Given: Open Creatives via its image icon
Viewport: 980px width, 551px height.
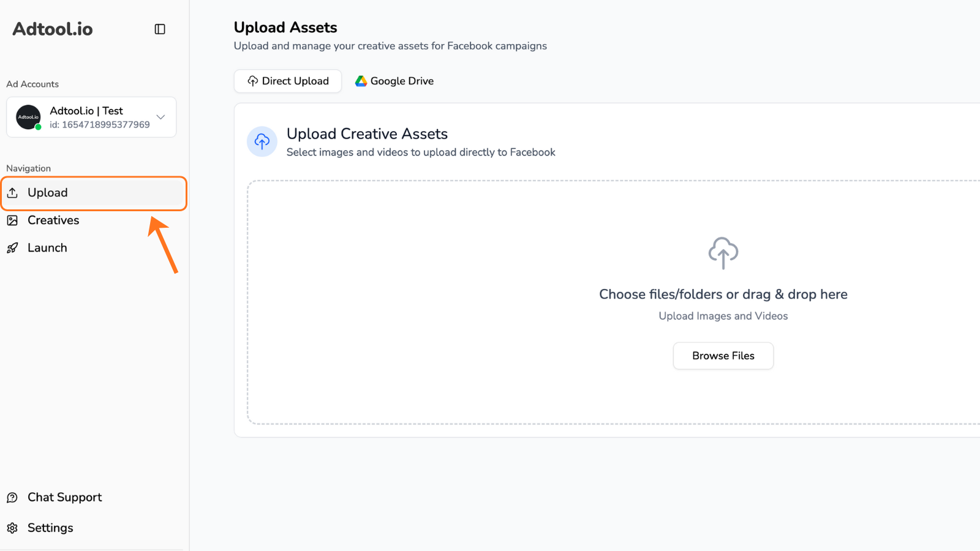Looking at the screenshot, I should click(13, 220).
